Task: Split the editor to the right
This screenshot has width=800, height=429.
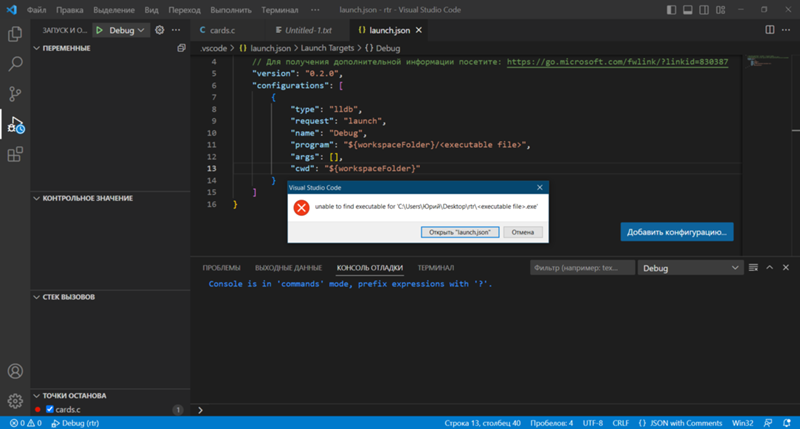Action: [769, 30]
